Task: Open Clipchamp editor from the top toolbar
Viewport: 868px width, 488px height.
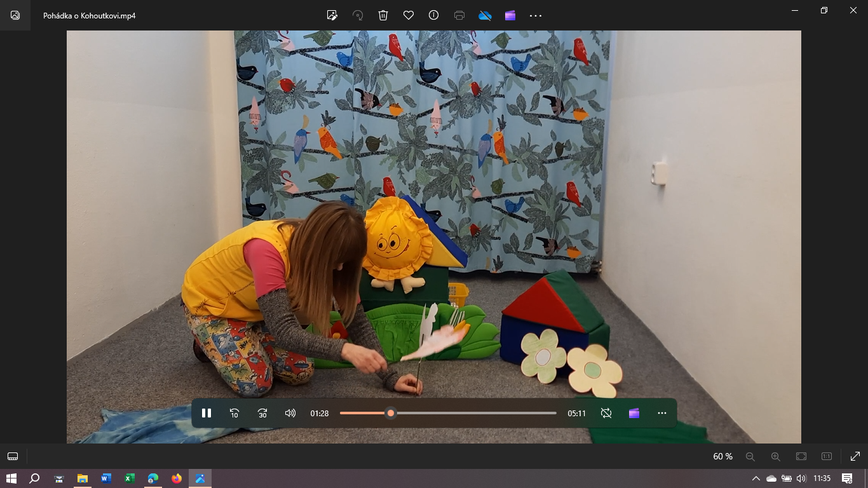Action: pos(510,15)
